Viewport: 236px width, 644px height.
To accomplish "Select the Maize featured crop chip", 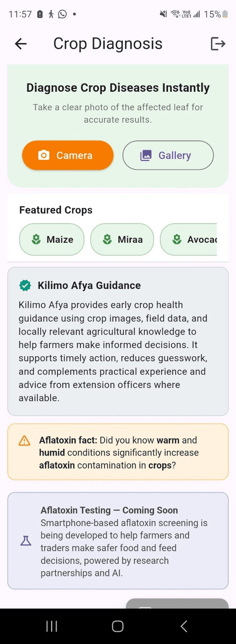I will [x=51, y=239].
